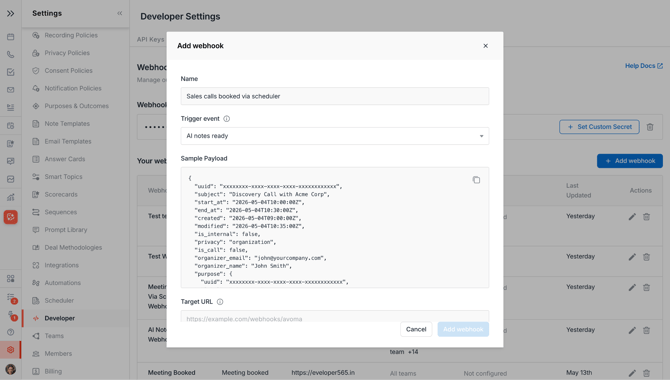Open the mail icon in left rail

(x=11, y=90)
